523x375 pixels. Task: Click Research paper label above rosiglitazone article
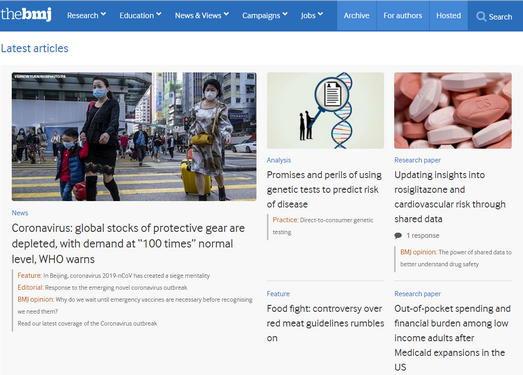click(417, 160)
